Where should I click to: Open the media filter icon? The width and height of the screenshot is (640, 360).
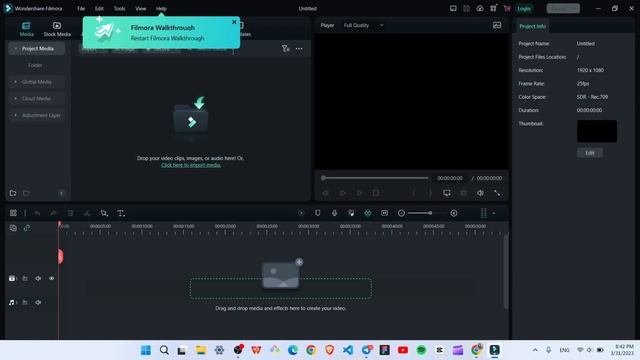point(286,49)
